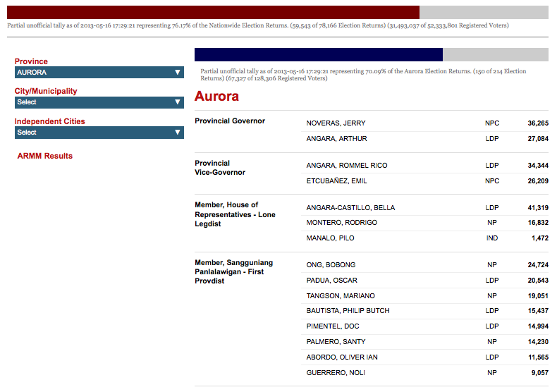Click the Provincial Governor section label
This screenshot has width=557, height=392.
230,121
